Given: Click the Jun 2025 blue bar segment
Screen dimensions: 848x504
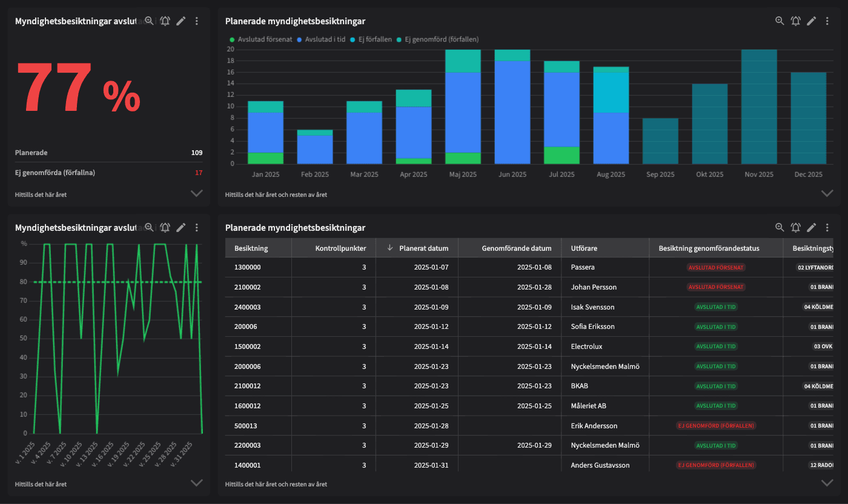Looking at the screenshot, I should coord(512,112).
